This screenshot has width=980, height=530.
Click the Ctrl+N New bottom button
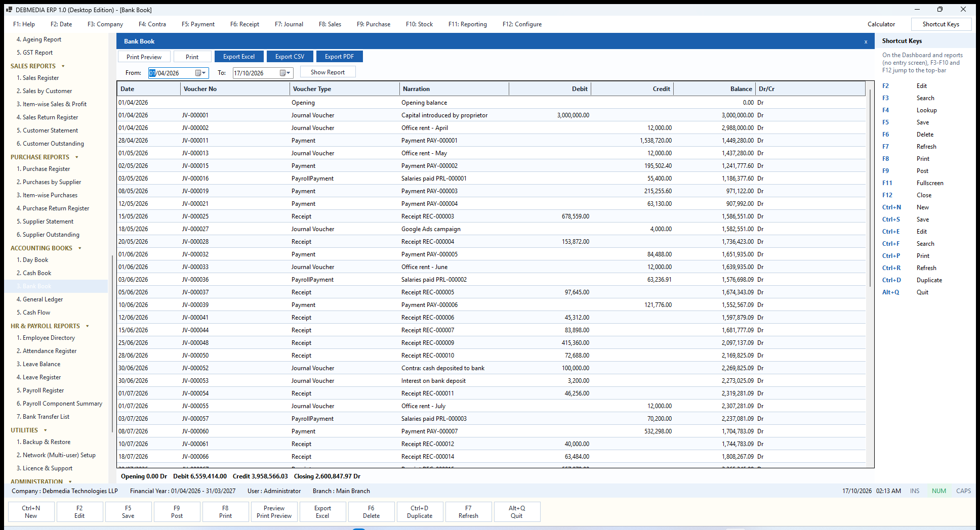pyautogui.click(x=31, y=512)
